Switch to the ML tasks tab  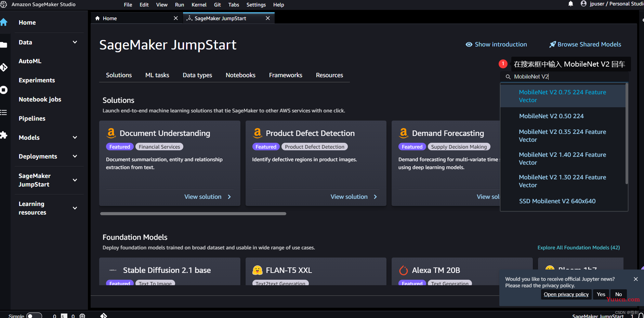pos(157,75)
